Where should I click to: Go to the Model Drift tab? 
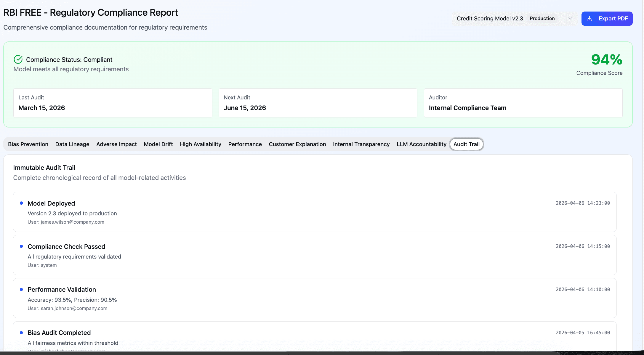(158, 144)
